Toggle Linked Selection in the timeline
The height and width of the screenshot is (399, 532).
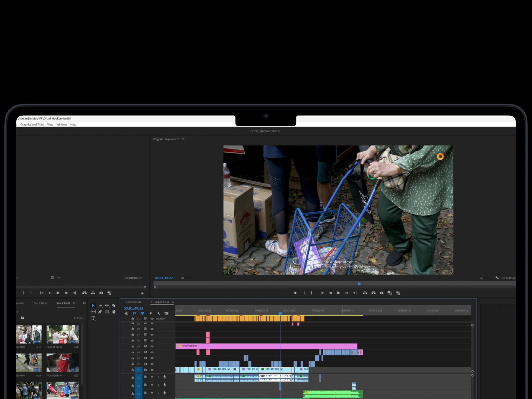pos(142,313)
